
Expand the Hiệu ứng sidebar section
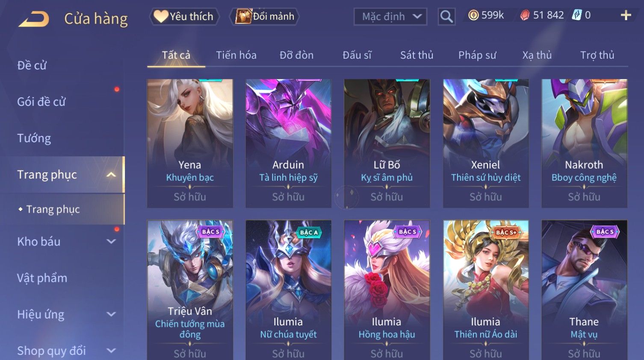[111, 314]
